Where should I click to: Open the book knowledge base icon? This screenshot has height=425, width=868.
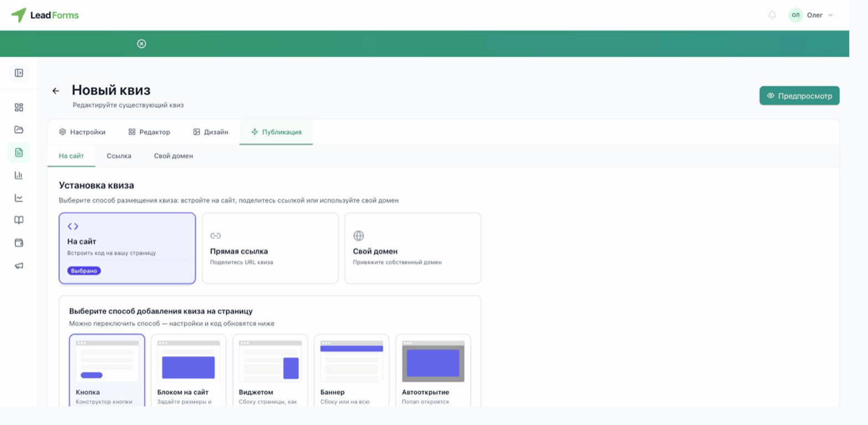(x=19, y=220)
